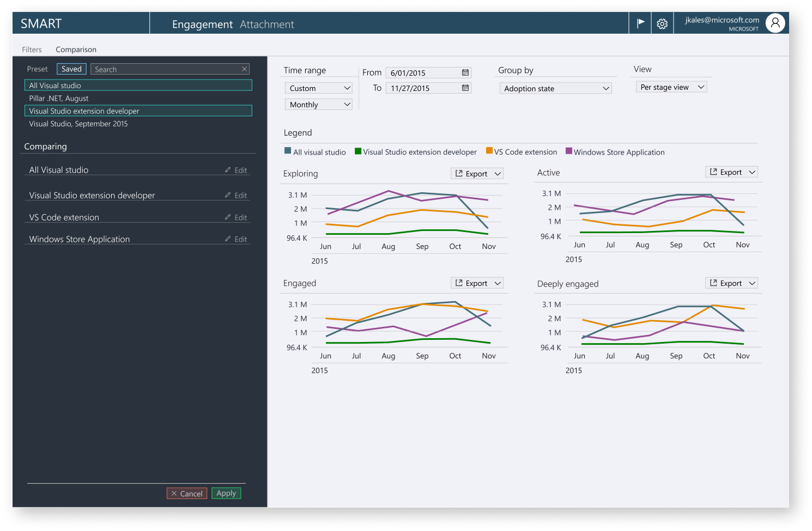The image size is (812, 531).
Task: Open the Custom time range dropdown
Action: pos(318,88)
